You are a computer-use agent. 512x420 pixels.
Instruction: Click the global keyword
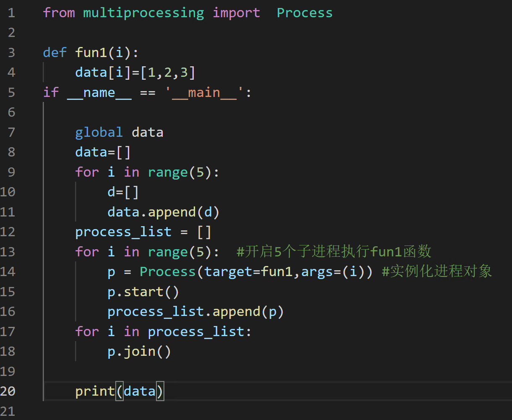[x=99, y=133]
